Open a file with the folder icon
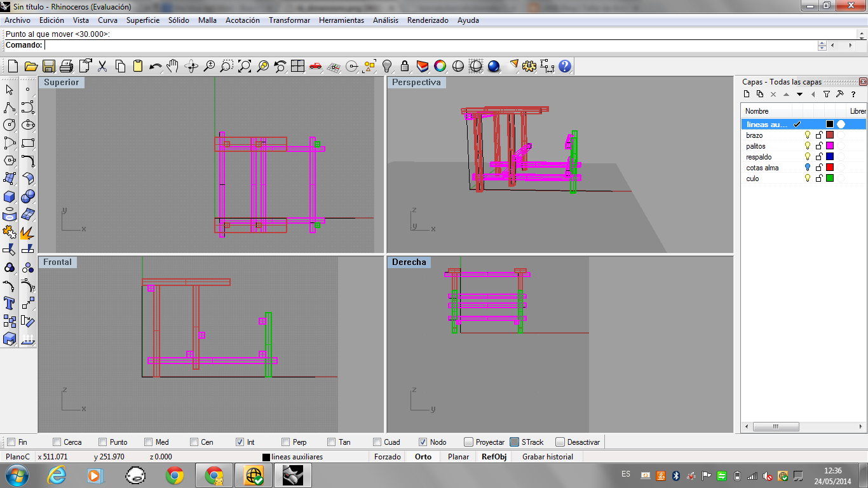The image size is (868, 488). coord(31,66)
